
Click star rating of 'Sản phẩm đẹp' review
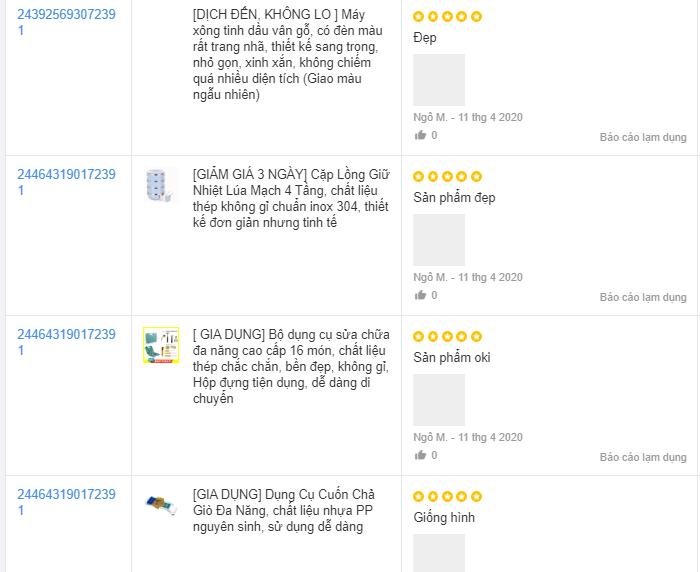coord(447,176)
